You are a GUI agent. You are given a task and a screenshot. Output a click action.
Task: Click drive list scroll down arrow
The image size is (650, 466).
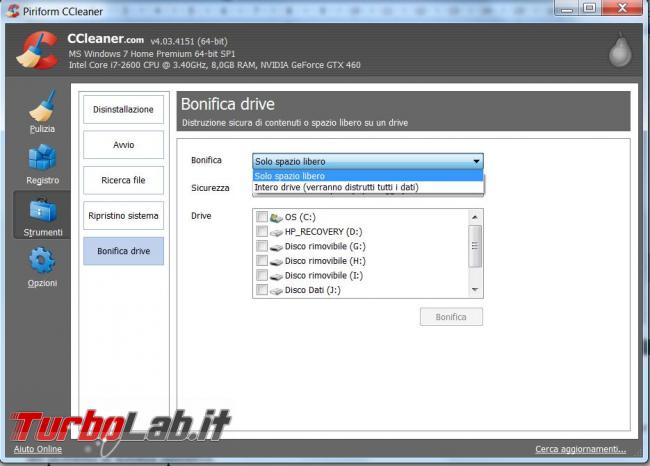(475, 290)
